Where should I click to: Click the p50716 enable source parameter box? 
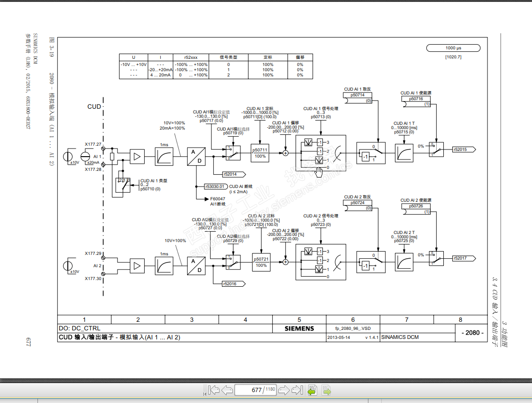tap(416, 99)
